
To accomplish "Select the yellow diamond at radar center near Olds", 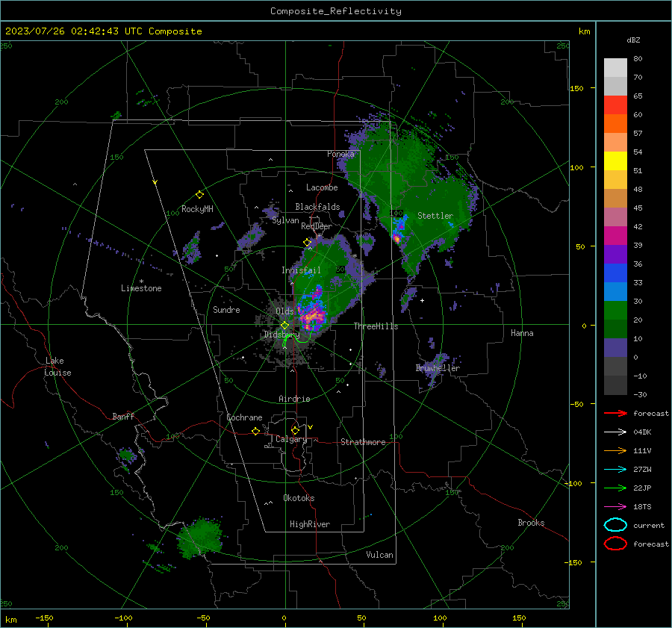I will coord(284,326).
